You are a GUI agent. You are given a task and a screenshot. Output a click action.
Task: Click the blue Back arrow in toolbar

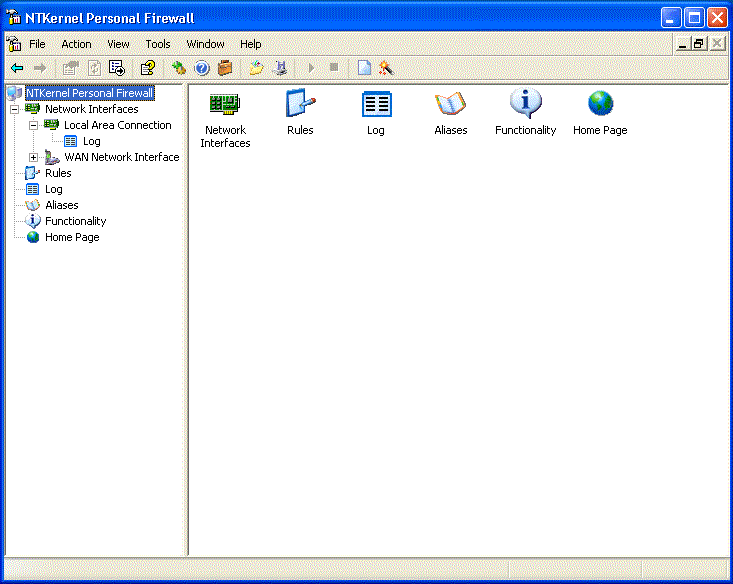pos(17,68)
